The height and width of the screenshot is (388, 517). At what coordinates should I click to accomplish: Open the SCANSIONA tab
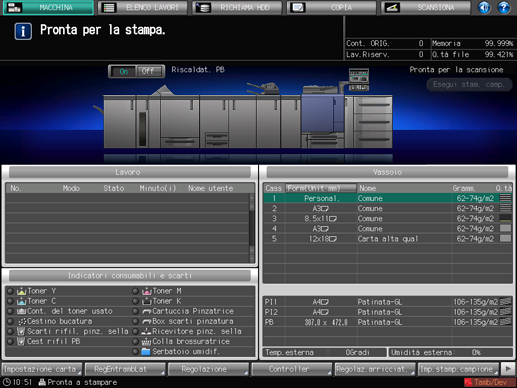(426, 7)
